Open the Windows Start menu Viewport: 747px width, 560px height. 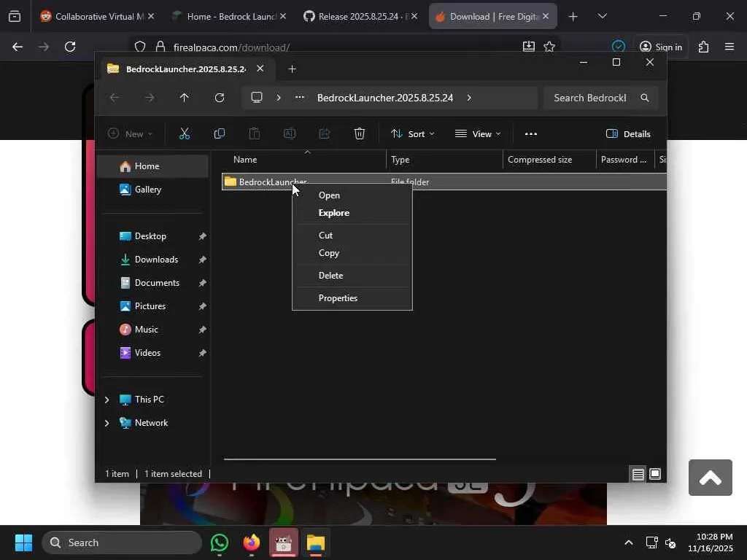[x=23, y=542]
